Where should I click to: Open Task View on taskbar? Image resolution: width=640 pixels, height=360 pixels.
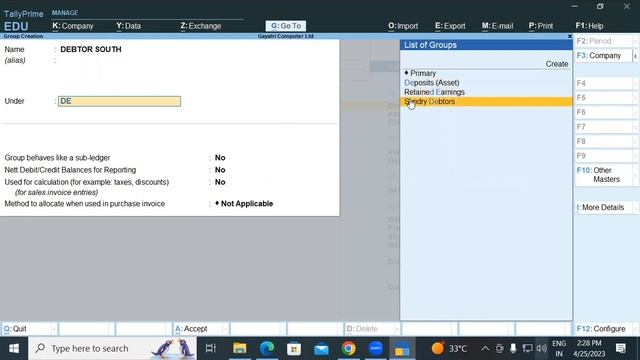coord(211,348)
